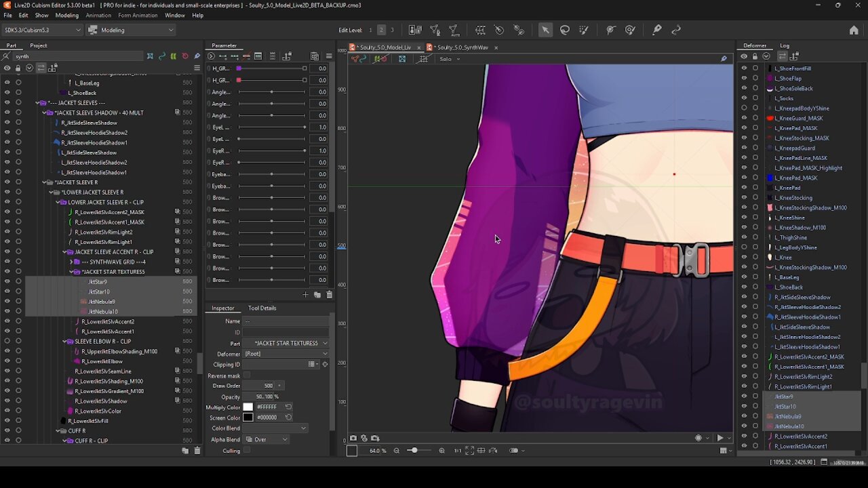This screenshot has width=868, height=488.
Task: Click the texture atlas edit icon
Action: [415, 30]
